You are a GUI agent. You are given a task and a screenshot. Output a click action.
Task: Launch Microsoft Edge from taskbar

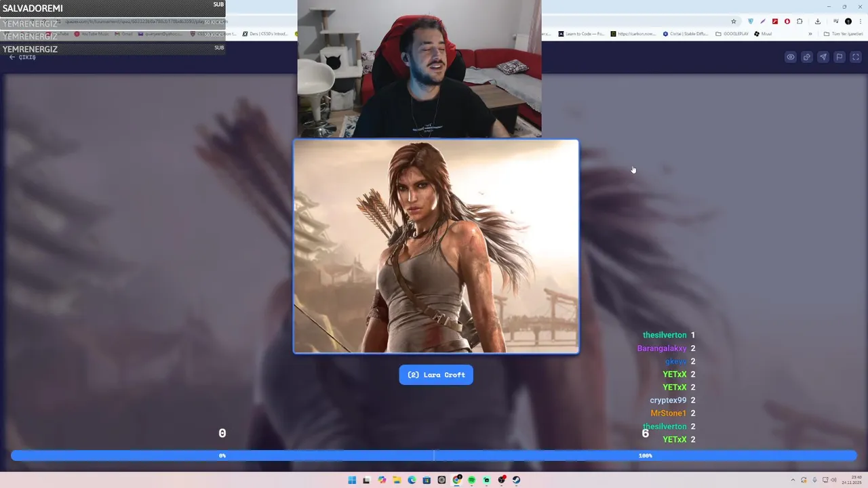pos(412,480)
